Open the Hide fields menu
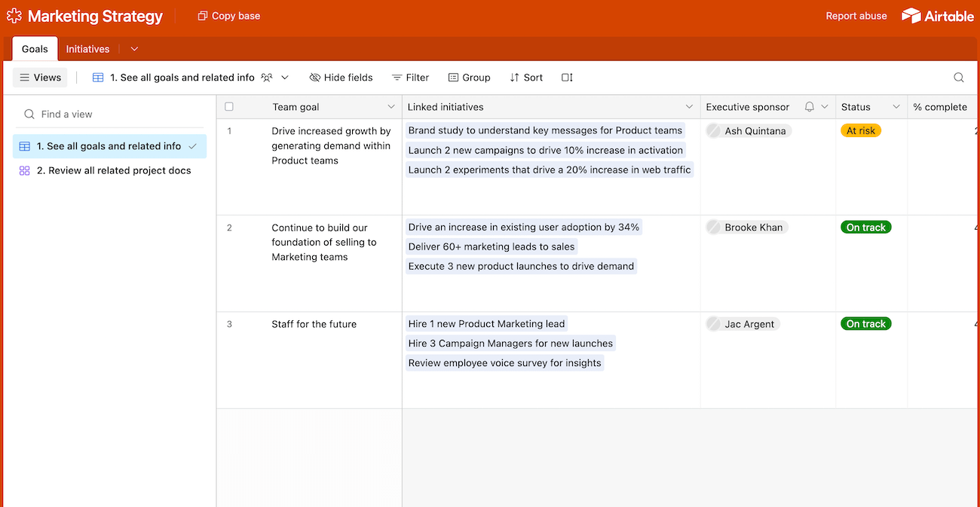The image size is (980, 507). pos(341,77)
